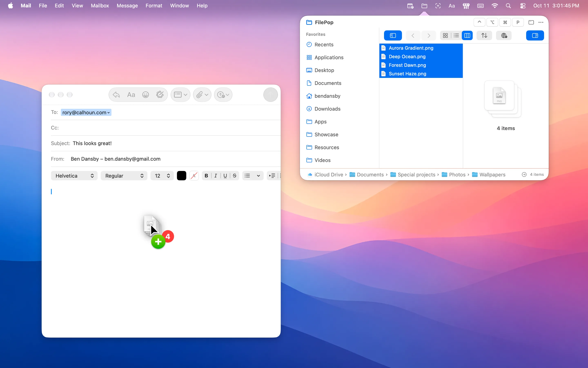588x368 pixels.
Task: Click FilePop globe icon in toolbar
Action: (504, 36)
